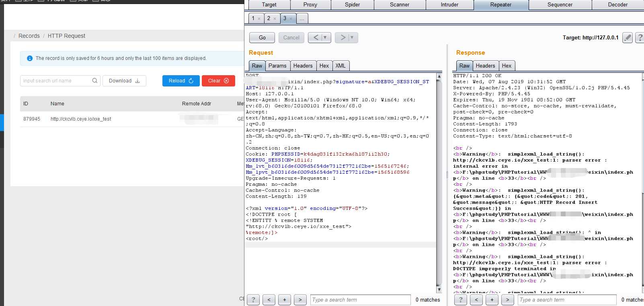Click Request heading in Repeater

pos(261,53)
